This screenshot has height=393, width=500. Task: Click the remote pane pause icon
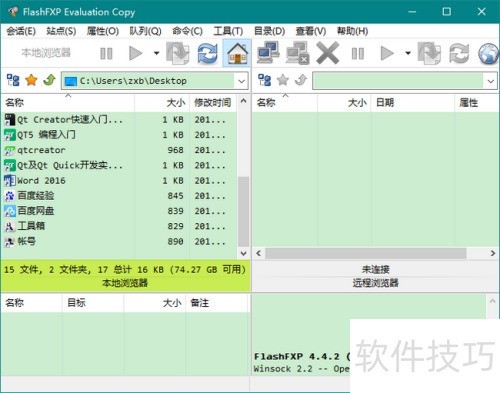(358, 53)
